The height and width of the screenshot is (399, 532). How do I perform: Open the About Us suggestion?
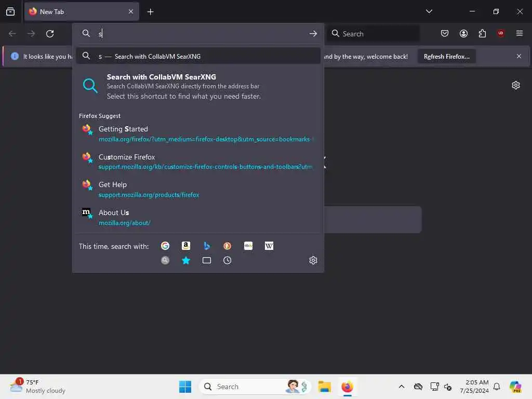click(x=198, y=217)
